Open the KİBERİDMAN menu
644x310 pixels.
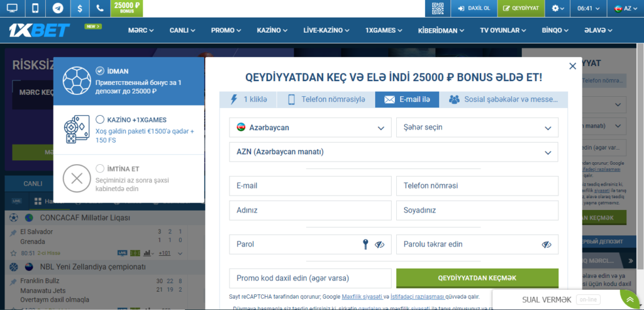[x=441, y=30]
